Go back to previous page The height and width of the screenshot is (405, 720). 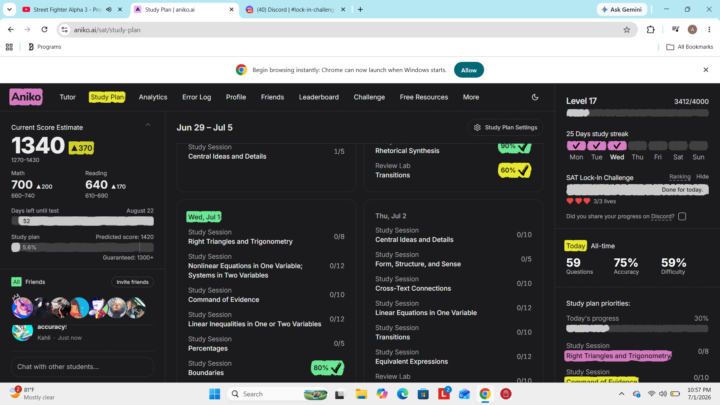[11, 29]
